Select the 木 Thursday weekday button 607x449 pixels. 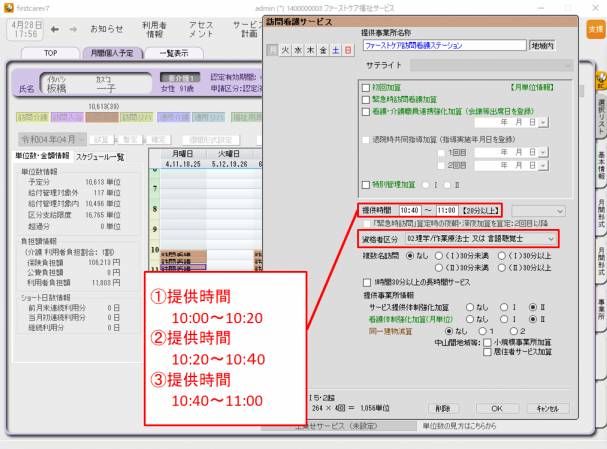(x=310, y=48)
